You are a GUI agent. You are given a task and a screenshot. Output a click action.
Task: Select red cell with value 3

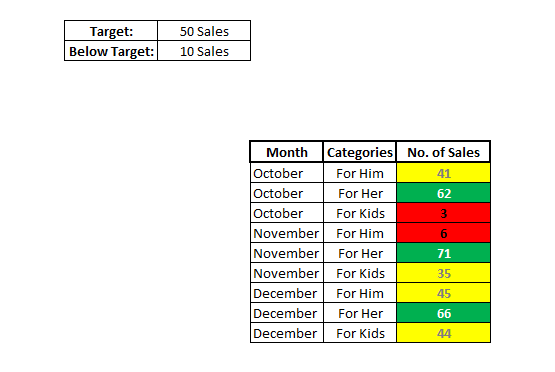444,213
